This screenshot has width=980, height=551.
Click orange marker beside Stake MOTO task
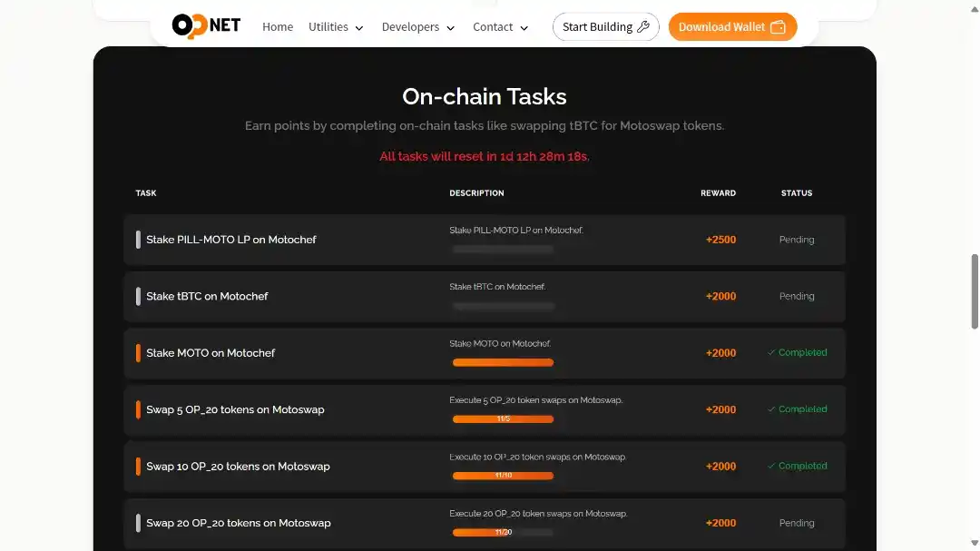[x=138, y=353]
